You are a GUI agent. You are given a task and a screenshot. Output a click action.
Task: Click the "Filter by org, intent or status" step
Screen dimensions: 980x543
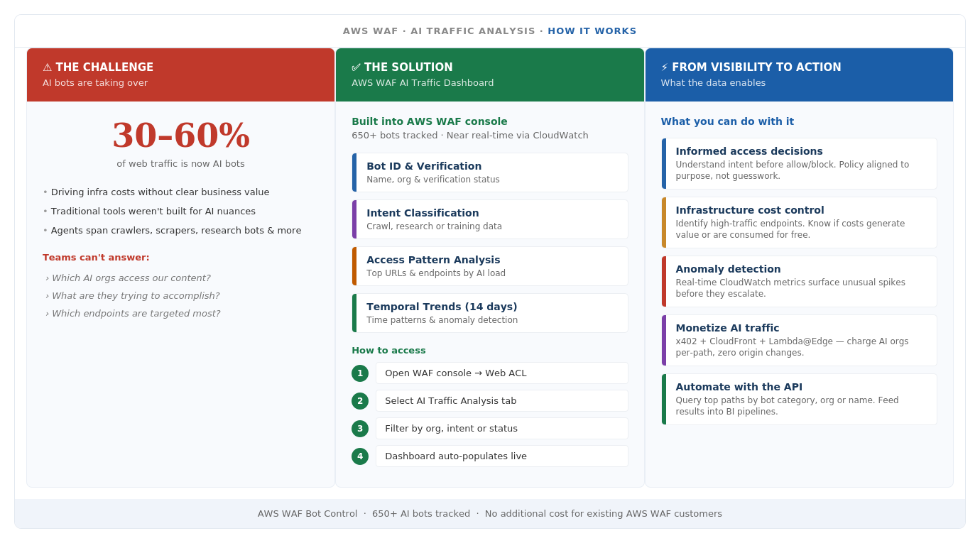click(502, 429)
